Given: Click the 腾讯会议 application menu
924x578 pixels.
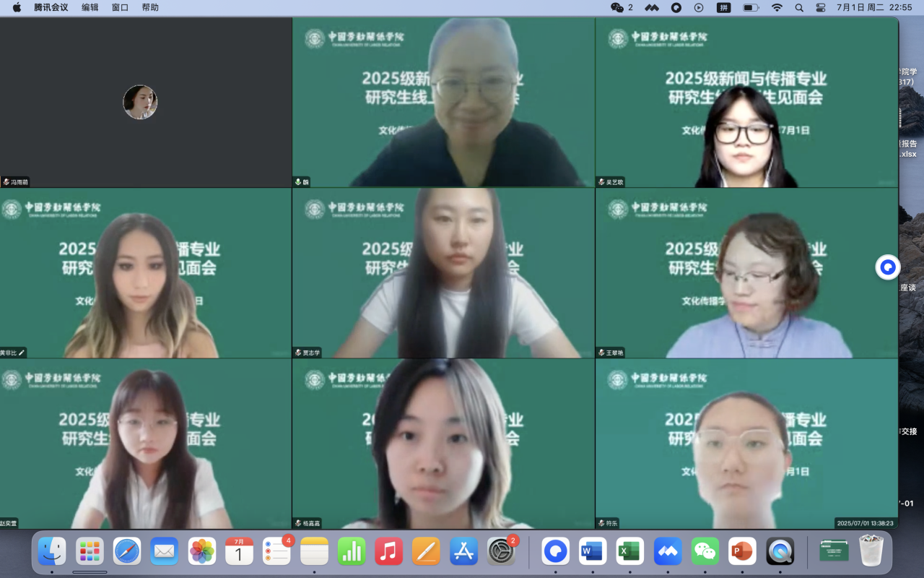Looking at the screenshot, I should point(51,7).
